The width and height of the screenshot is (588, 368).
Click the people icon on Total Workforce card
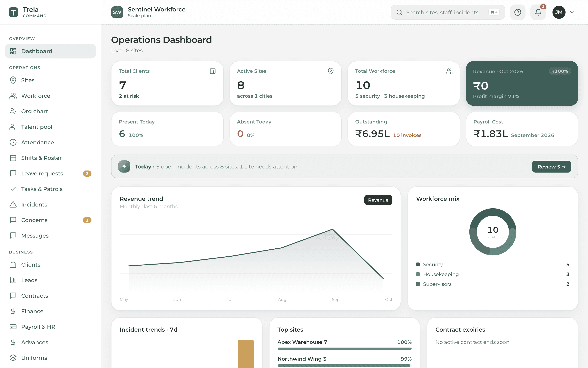tap(449, 71)
